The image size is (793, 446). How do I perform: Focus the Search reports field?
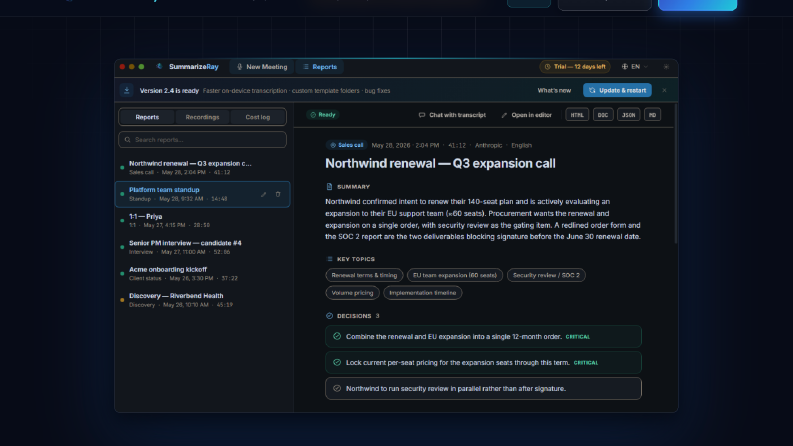pyautogui.click(x=202, y=140)
